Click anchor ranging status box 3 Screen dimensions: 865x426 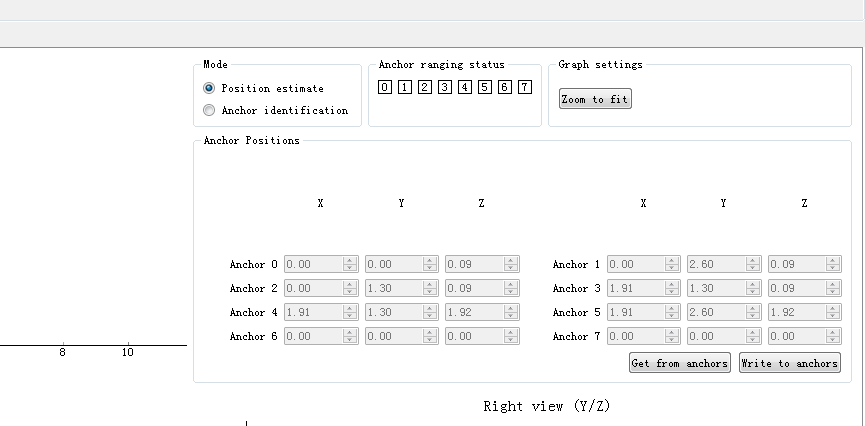coord(445,87)
